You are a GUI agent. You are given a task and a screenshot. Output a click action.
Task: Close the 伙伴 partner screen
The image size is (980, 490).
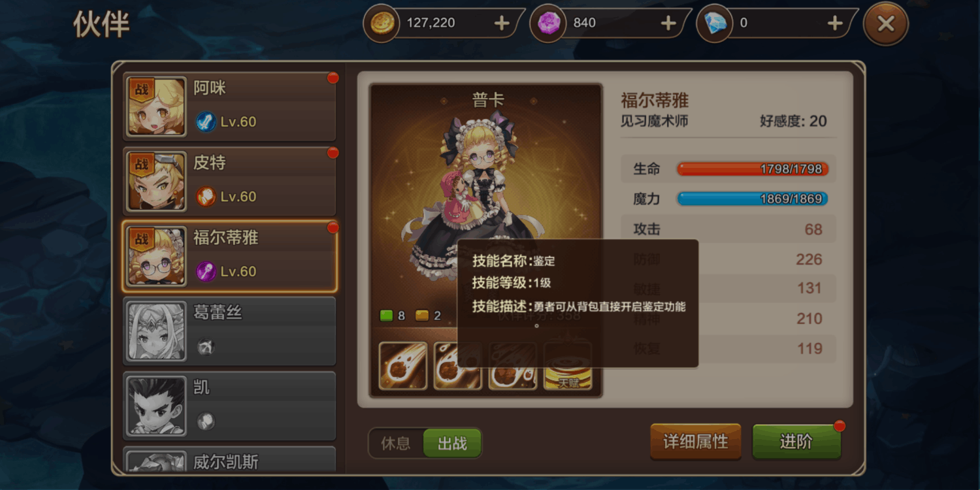pyautogui.click(x=886, y=24)
